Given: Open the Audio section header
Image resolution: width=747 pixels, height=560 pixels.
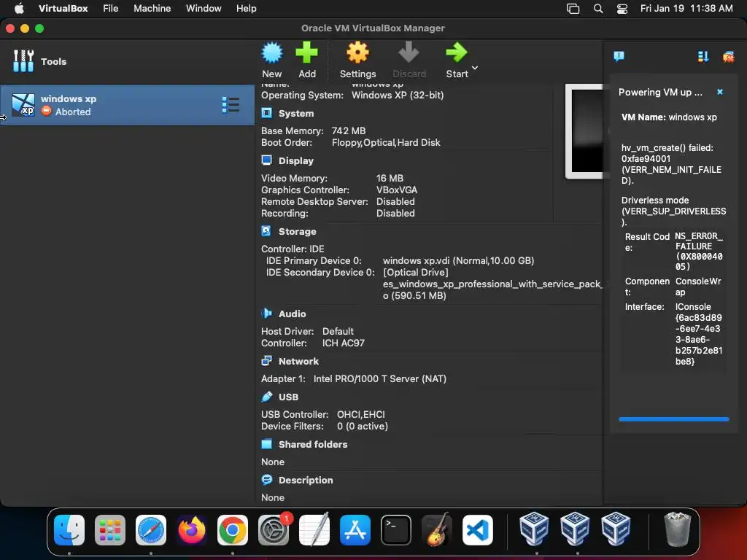Looking at the screenshot, I should 292,314.
